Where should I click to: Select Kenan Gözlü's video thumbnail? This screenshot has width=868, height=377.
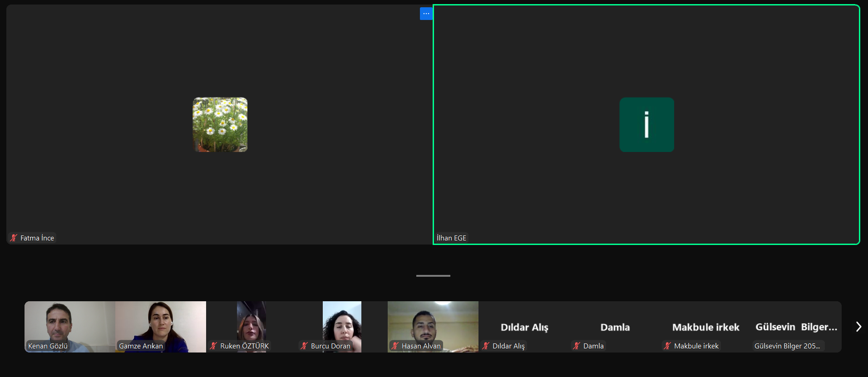click(x=70, y=322)
